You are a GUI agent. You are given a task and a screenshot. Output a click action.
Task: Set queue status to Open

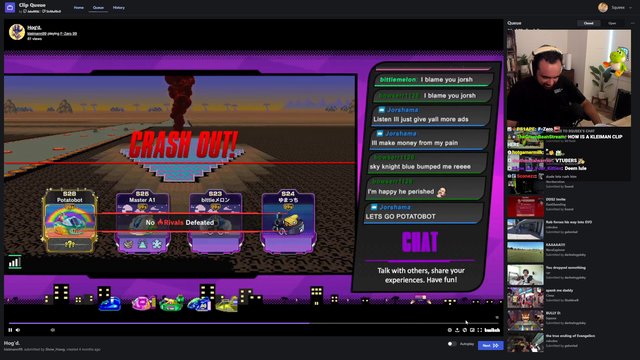pyautogui.click(x=612, y=23)
